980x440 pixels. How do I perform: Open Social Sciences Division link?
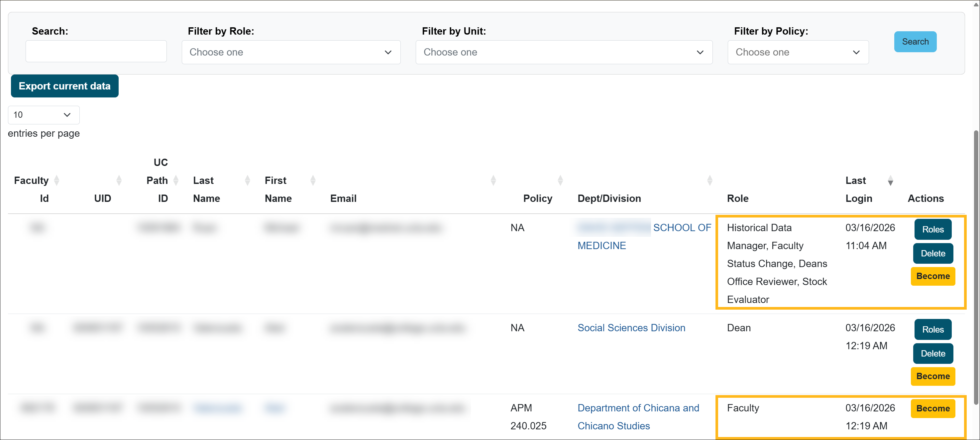pyautogui.click(x=631, y=328)
